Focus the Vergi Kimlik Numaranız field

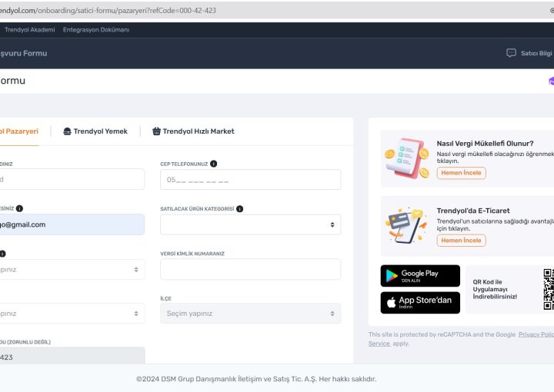(x=251, y=270)
